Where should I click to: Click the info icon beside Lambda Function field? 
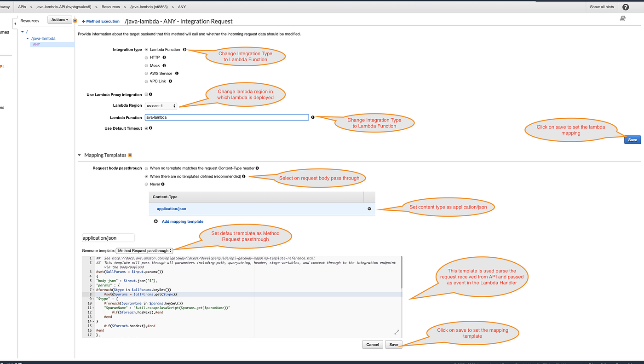click(312, 117)
